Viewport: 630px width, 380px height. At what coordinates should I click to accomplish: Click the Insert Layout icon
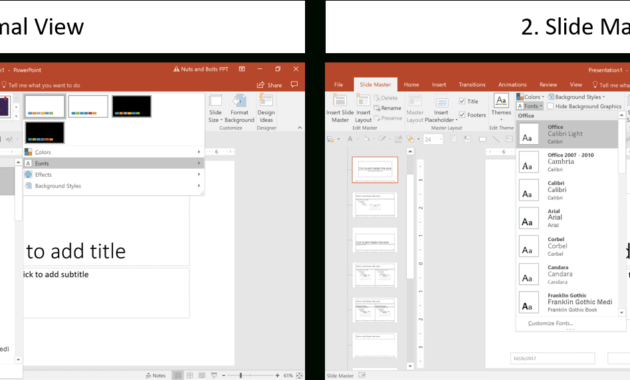tap(363, 101)
